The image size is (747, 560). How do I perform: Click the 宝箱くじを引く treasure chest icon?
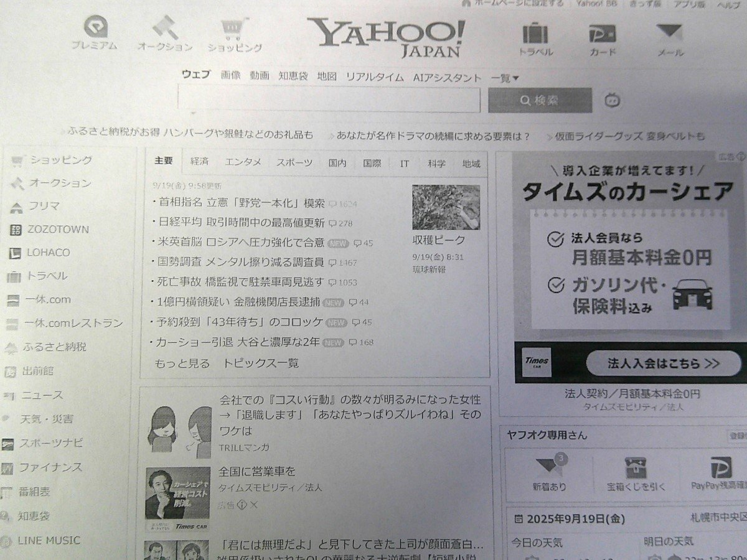[636, 472]
